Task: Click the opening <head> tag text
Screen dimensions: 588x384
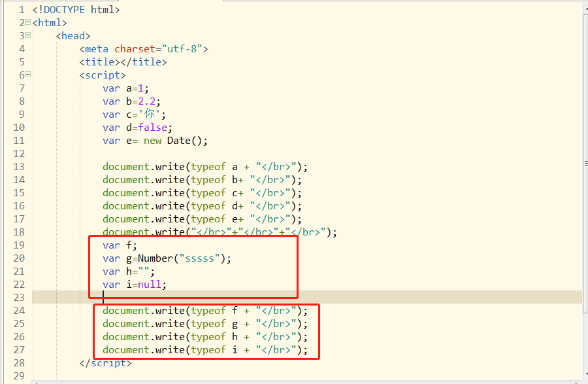Action: coord(73,36)
